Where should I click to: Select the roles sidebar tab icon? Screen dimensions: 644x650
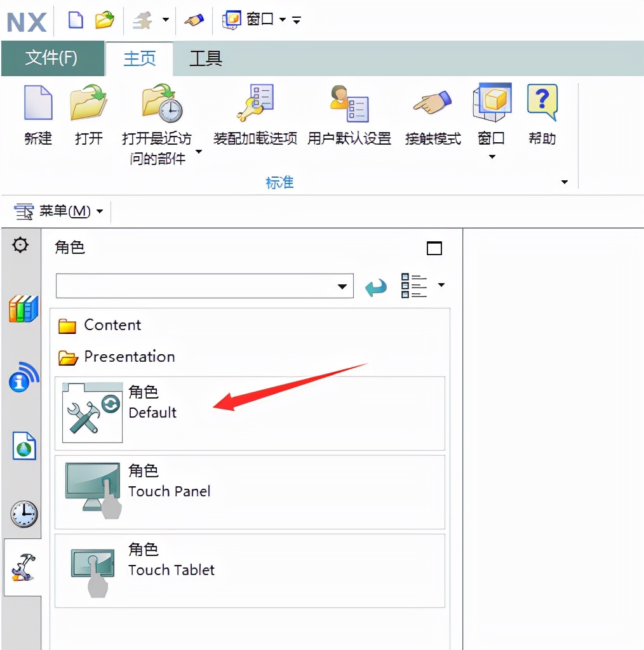click(x=23, y=567)
